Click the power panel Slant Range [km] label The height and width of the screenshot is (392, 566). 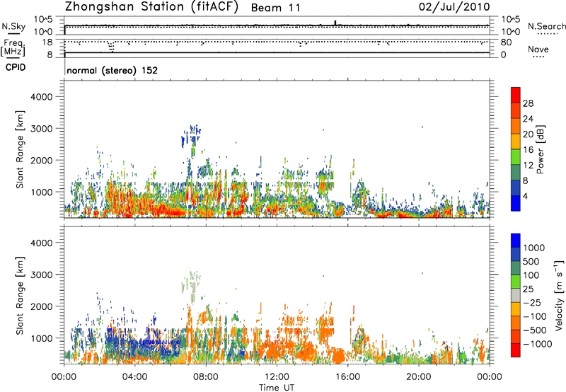(20, 149)
